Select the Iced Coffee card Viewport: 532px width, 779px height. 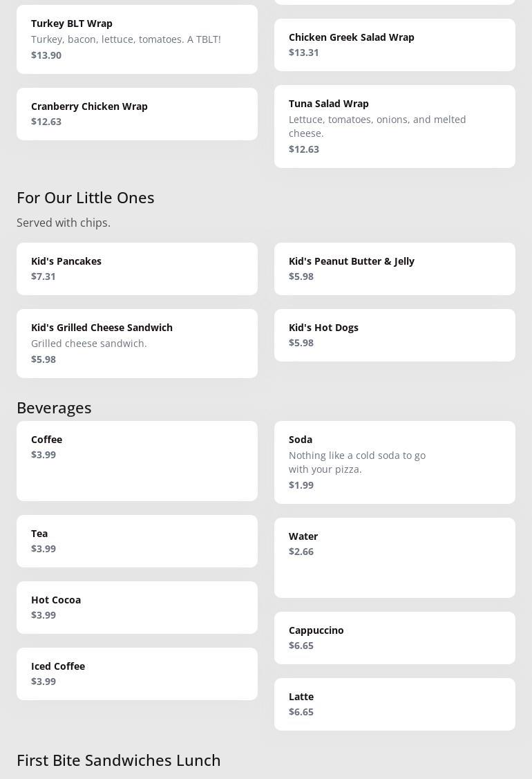137,674
